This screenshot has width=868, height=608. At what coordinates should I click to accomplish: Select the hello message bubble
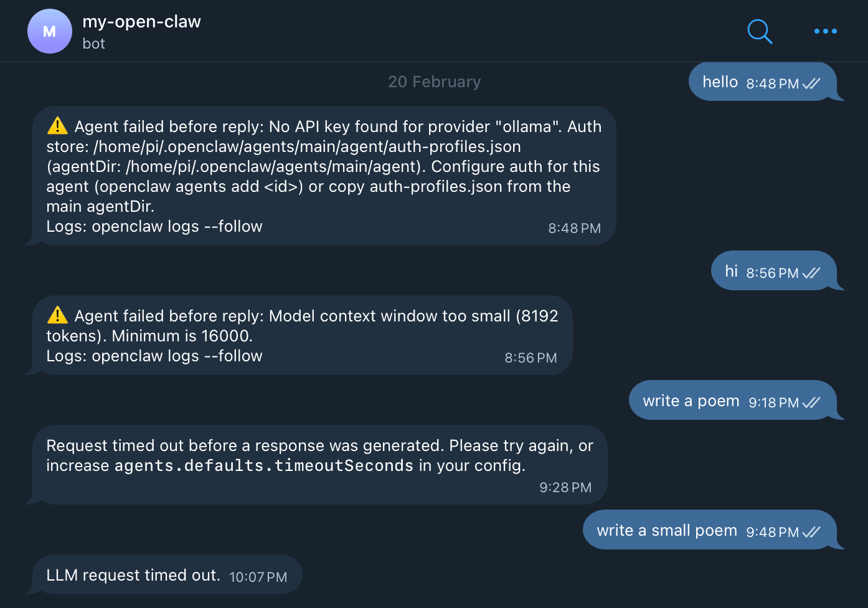[720, 82]
